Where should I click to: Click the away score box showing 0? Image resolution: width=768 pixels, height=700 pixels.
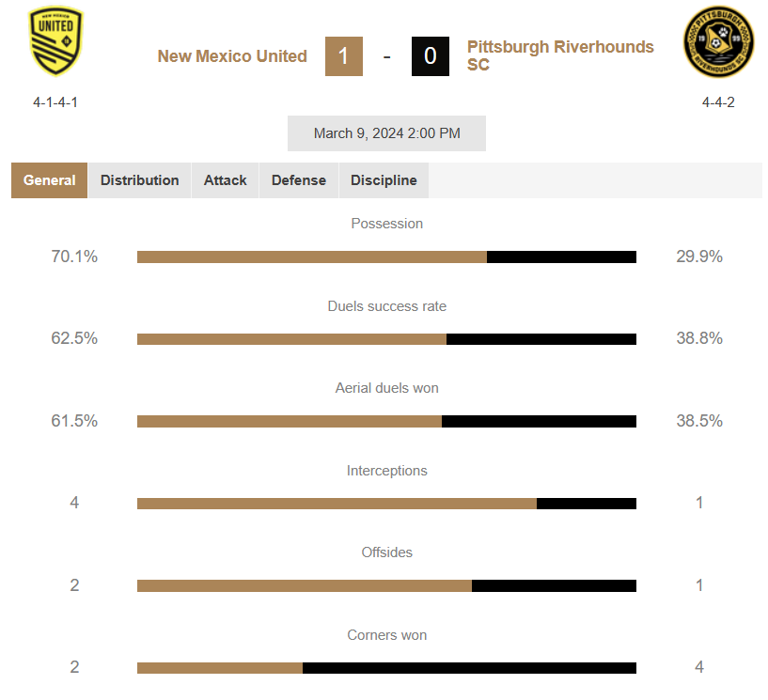point(430,56)
